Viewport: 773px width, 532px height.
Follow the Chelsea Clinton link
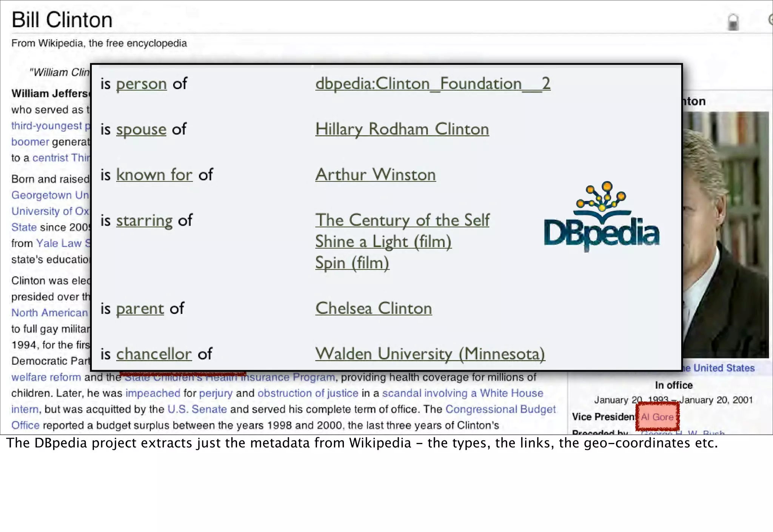(373, 308)
